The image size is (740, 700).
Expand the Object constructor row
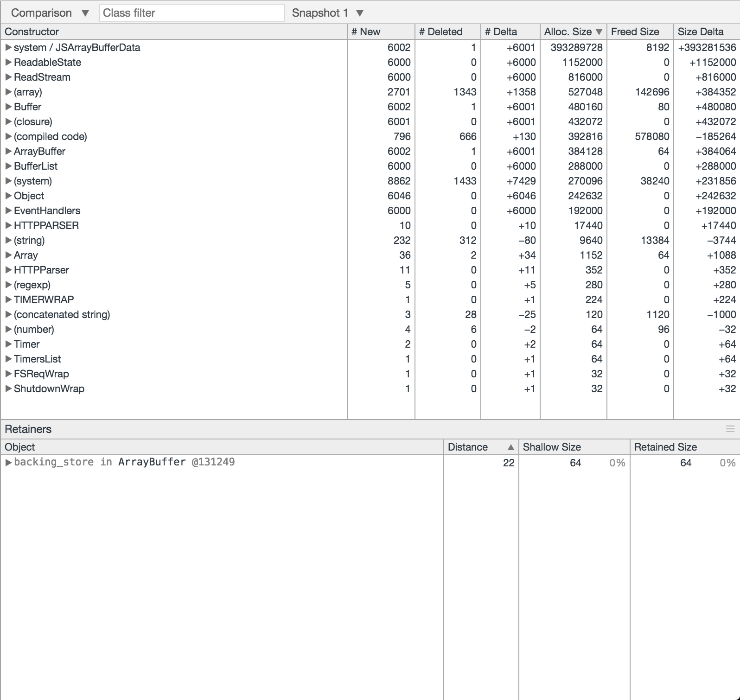click(8, 196)
